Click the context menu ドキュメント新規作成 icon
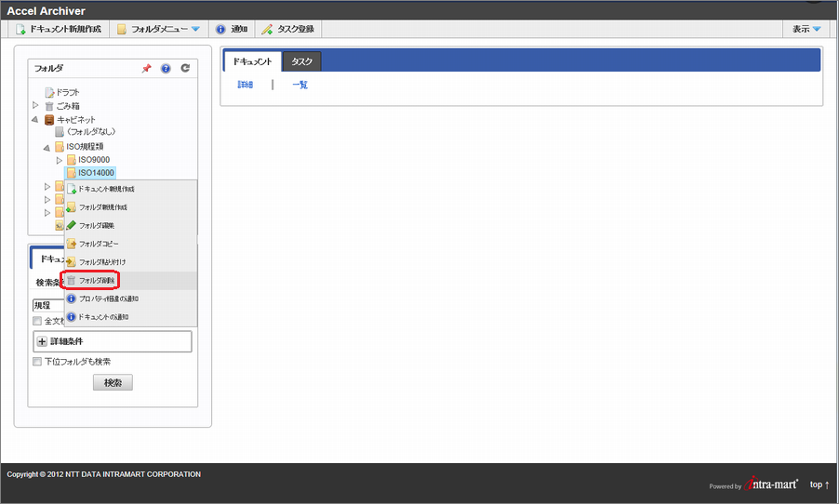 tap(72, 189)
